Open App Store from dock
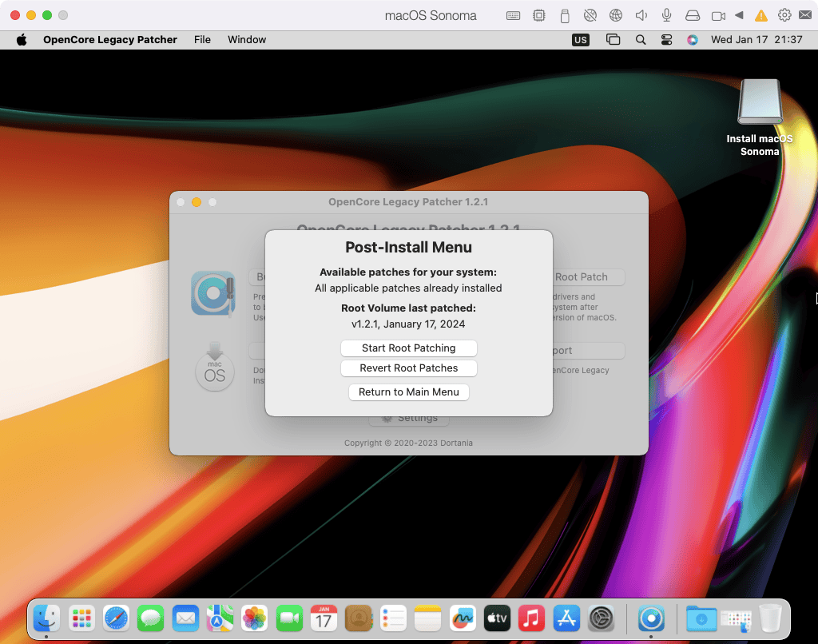Viewport: 818px width, 644px height. pyautogui.click(x=566, y=618)
